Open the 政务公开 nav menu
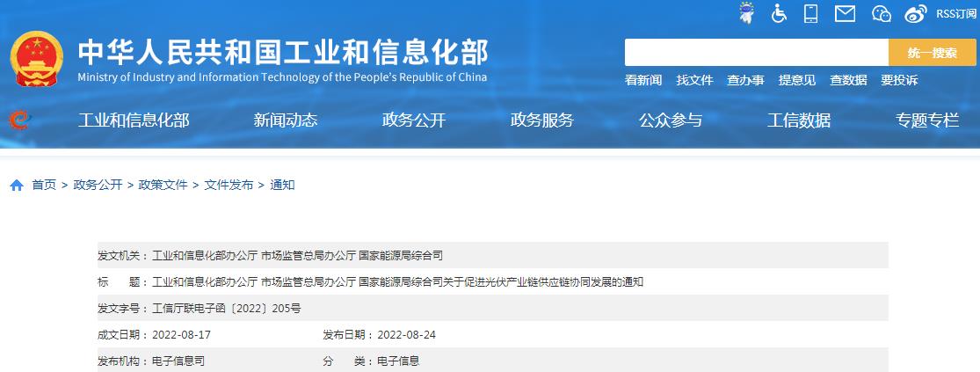980x372 pixels. click(414, 120)
